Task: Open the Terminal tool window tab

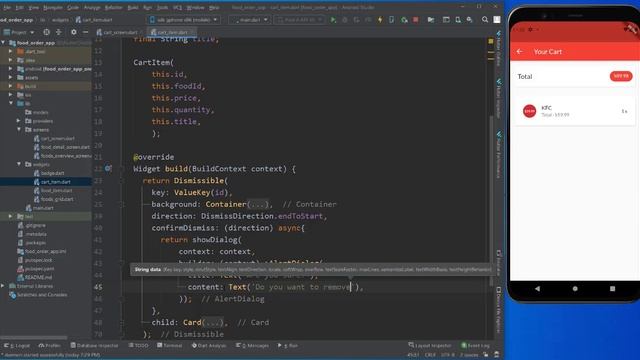Action: coord(170,345)
